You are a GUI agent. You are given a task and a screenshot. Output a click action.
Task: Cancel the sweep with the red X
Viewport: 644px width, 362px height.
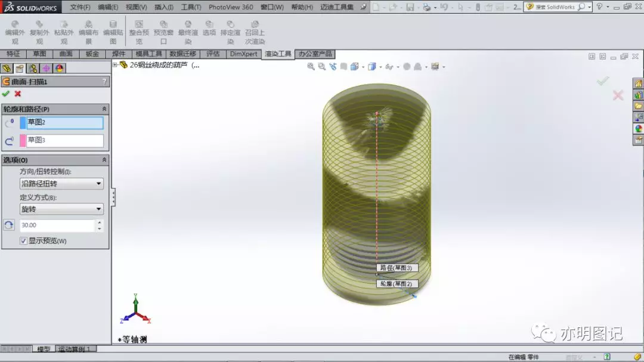tap(18, 94)
